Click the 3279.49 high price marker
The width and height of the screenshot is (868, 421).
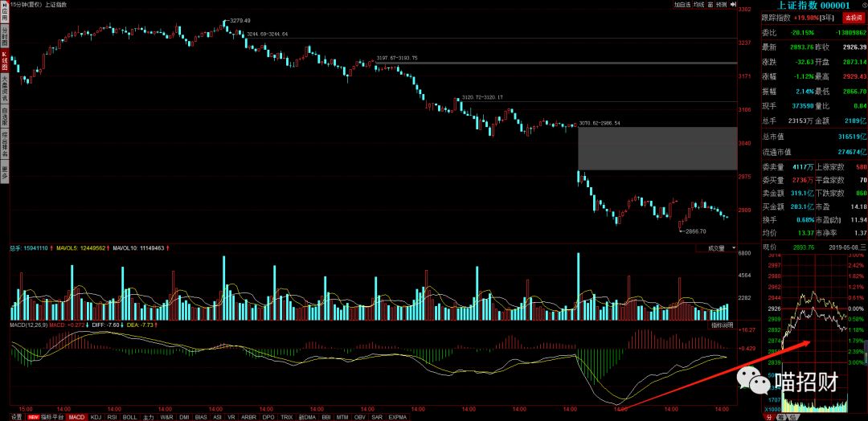pyautogui.click(x=240, y=21)
